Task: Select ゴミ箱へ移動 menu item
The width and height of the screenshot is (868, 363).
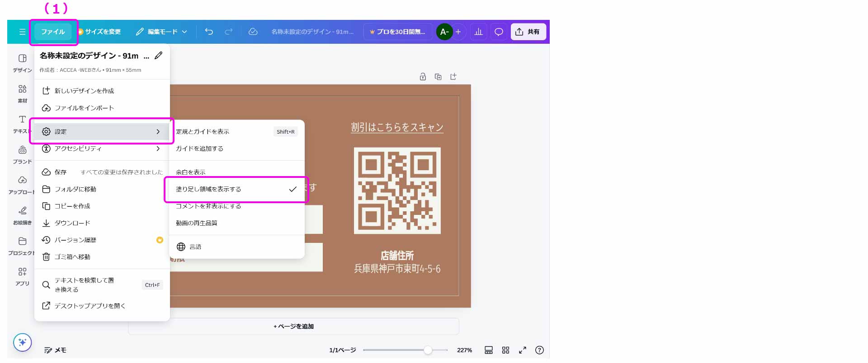Action: (102, 257)
